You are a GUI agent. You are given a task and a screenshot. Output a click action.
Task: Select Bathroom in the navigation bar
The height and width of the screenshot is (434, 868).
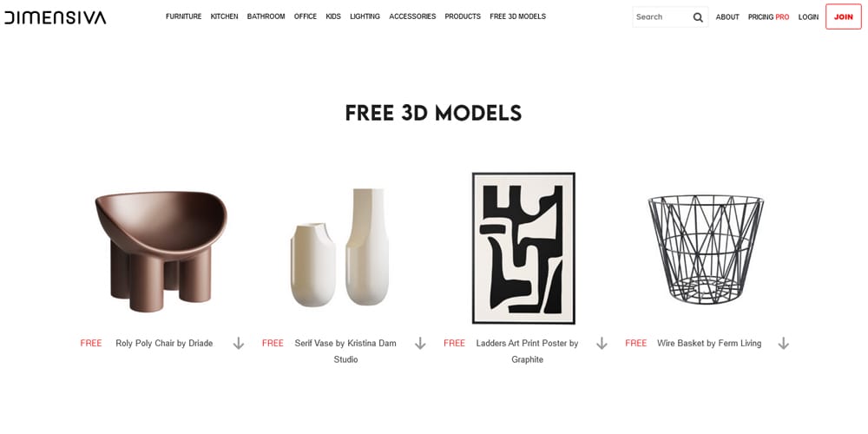click(266, 16)
